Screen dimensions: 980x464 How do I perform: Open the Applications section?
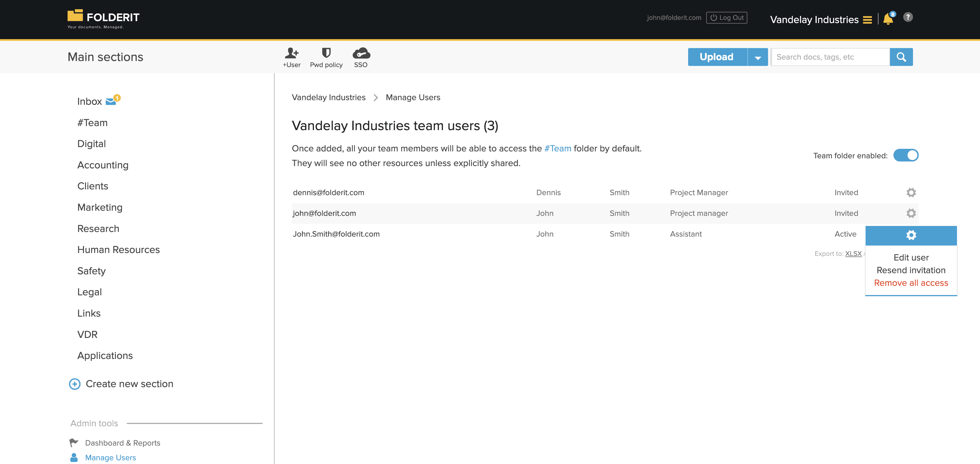(x=105, y=355)
